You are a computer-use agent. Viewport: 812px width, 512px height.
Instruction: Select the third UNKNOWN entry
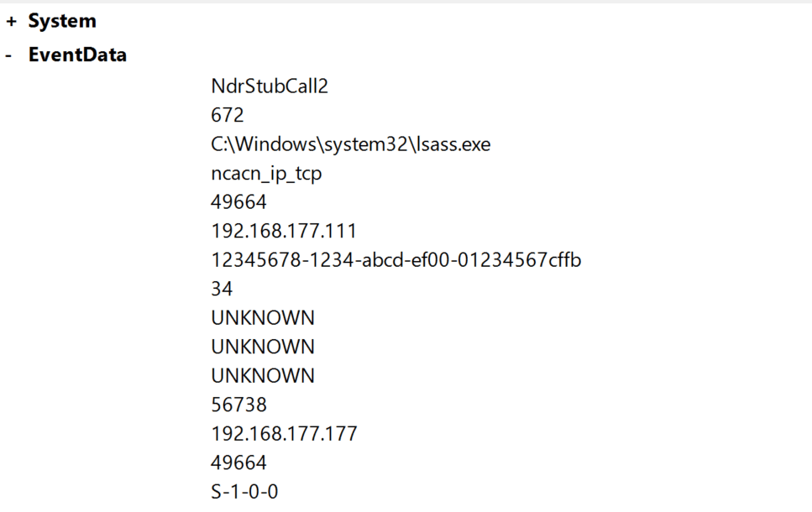(263, 376)
